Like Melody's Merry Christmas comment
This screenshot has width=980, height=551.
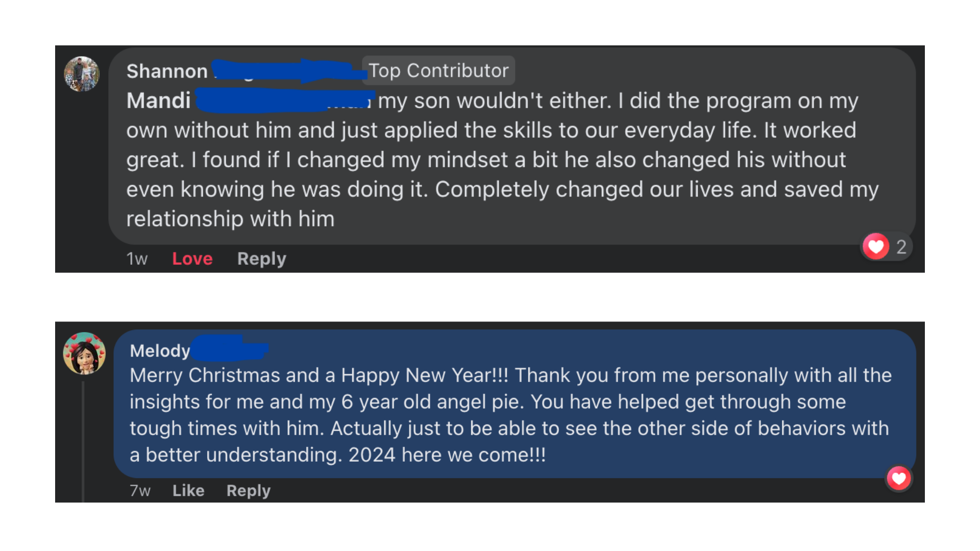[x=188, y=490]
